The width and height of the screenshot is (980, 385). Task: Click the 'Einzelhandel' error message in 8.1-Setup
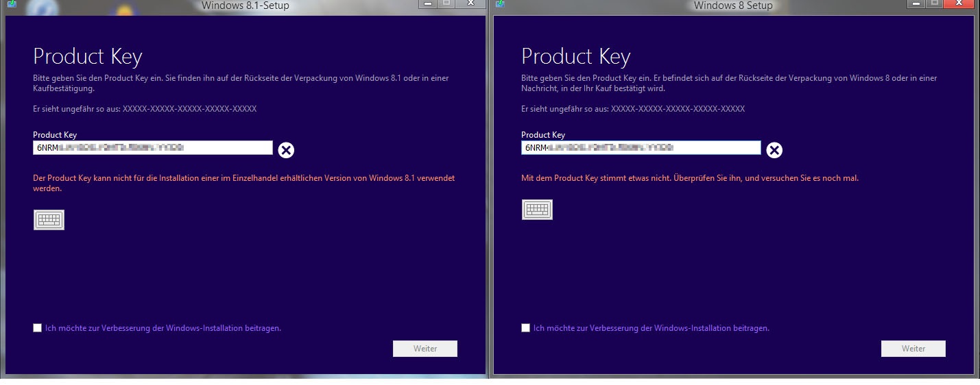point(244,183)
